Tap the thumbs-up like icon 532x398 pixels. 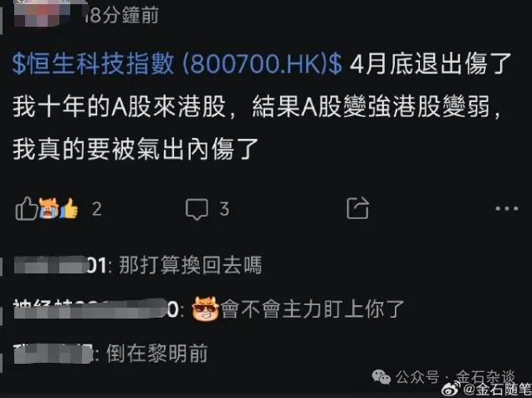[x=26, y=208]
